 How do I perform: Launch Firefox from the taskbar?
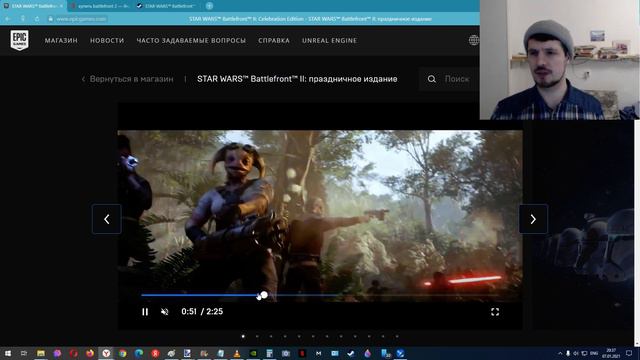click(90, 353)
